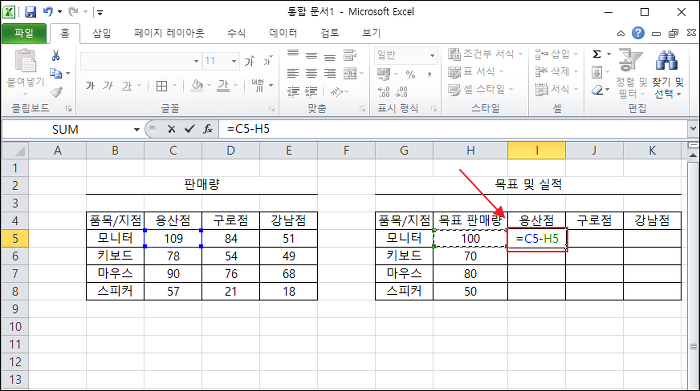The image size is (700, 391).
Task: Toggle bold formatting (가)
Action: pyautogui.click(x=90, y=85)
